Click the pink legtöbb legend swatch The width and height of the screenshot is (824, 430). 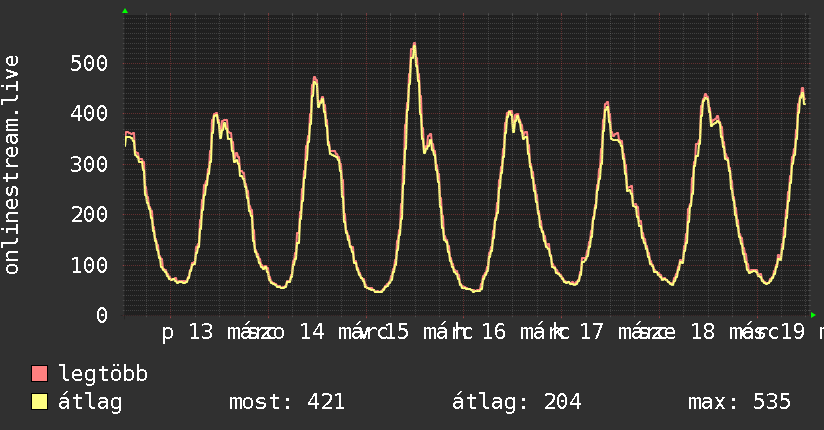point(39,373)
